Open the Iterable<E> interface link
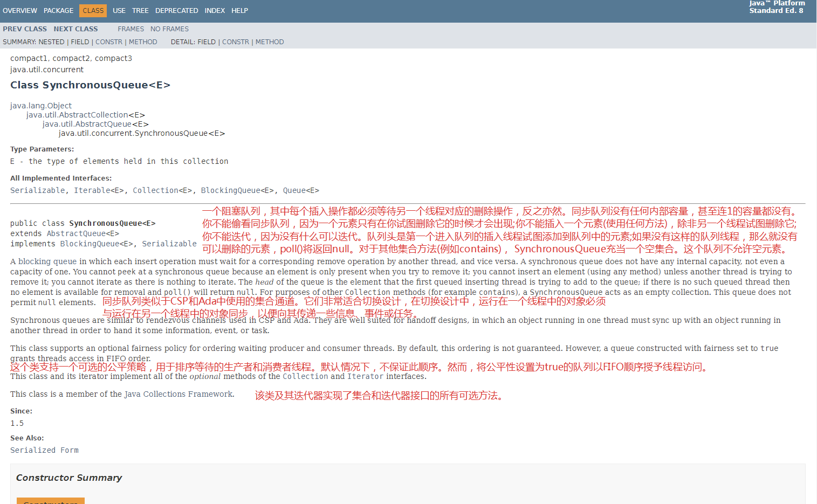The height and width of the screenshot is (504, 817). [99, 190]
